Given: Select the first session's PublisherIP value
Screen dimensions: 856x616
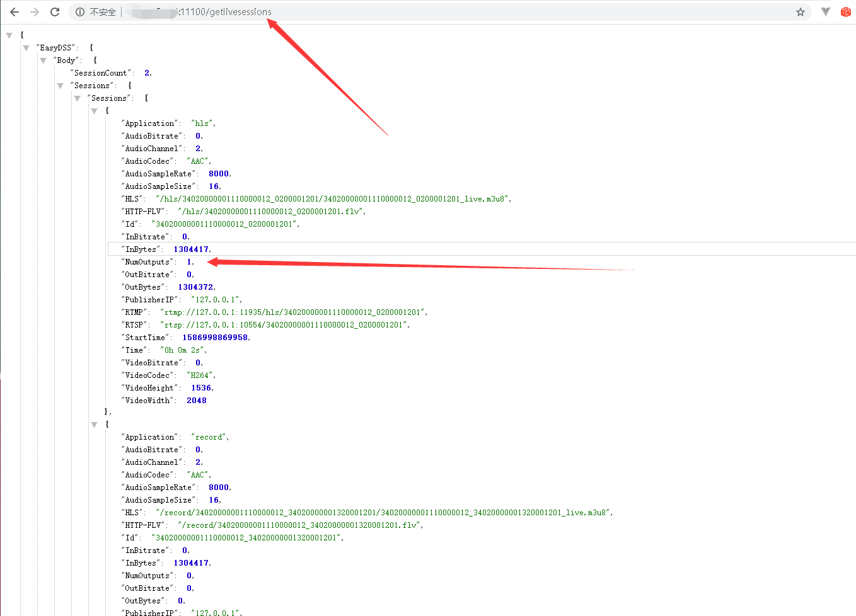Looking at the screenshot, I should tap(216, 300).
